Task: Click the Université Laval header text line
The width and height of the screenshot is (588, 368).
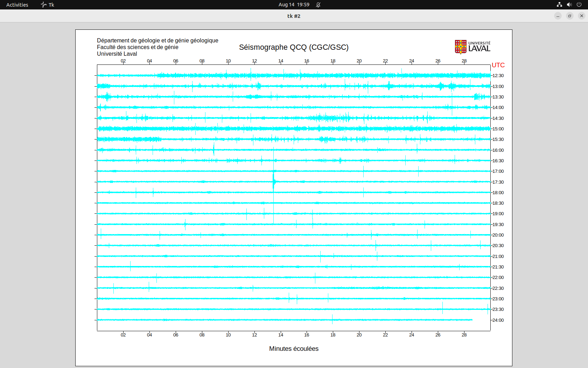Action: pyautogui.click(x=117, y=54)
